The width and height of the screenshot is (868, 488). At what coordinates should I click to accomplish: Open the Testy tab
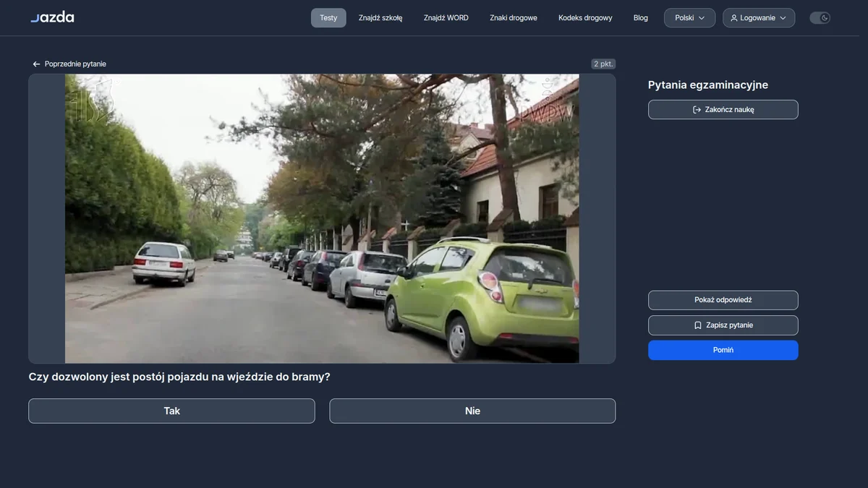coord(328,18)
